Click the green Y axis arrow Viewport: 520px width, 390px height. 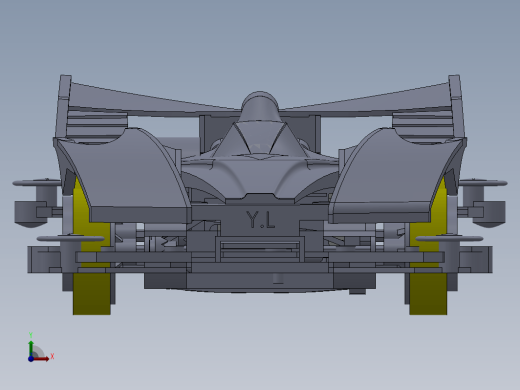point(31,348)
